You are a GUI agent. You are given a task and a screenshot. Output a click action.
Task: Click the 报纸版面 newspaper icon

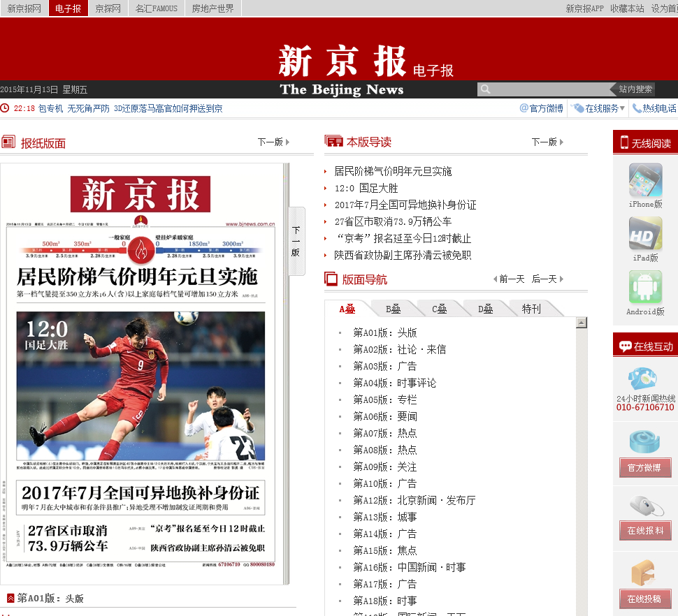(x=8, y=142)
